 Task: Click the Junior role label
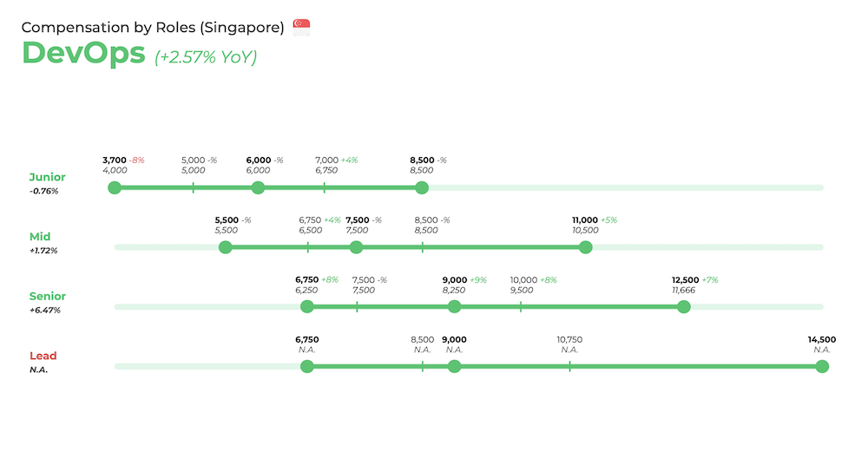click(x=47, y=177)
